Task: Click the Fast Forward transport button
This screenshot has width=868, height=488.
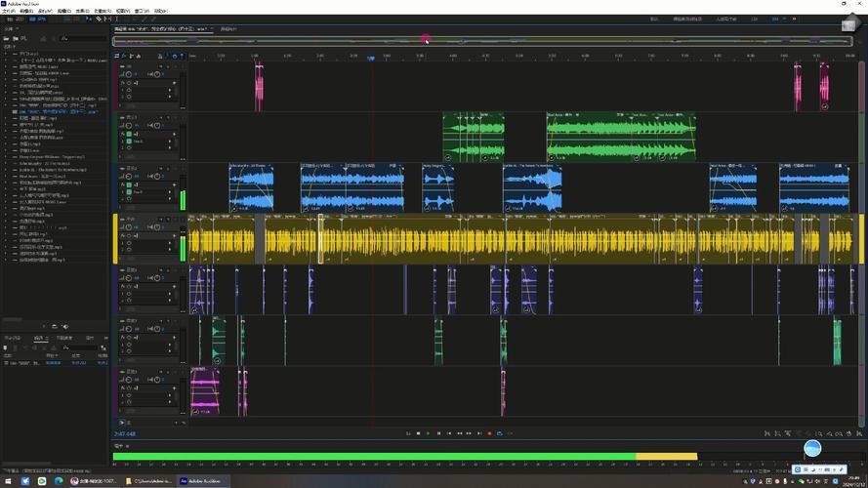Action: [469, 433]
